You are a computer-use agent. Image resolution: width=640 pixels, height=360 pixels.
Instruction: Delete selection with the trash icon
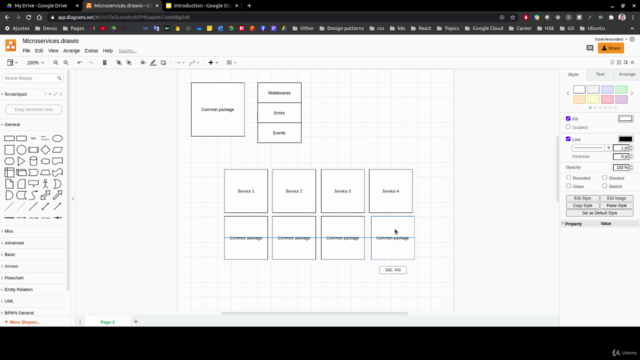[x=104, y=63]
